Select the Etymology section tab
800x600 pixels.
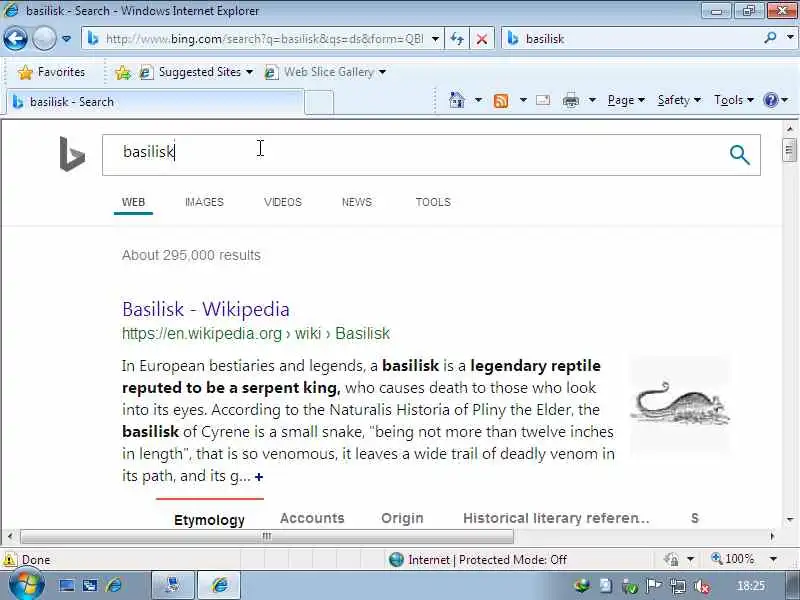coord(209,520)
